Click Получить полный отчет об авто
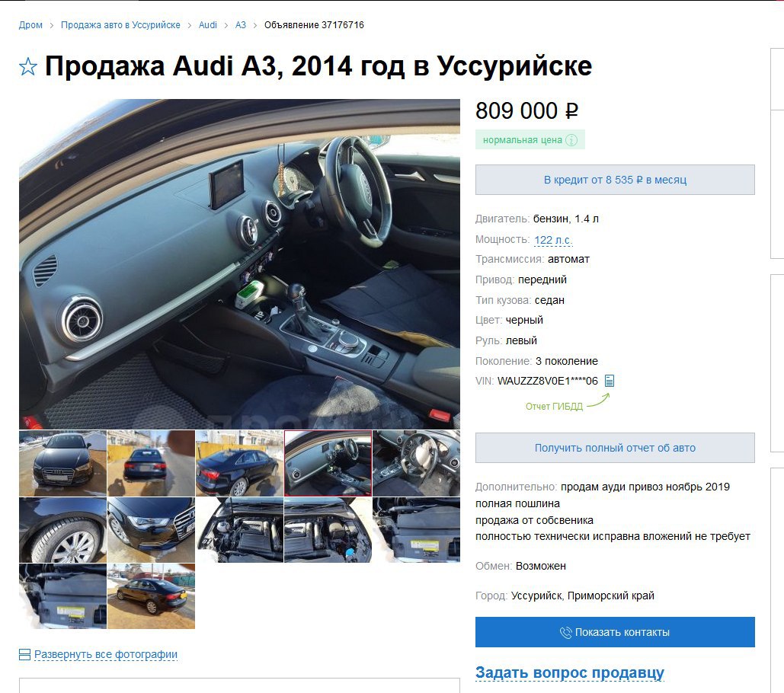 click(615, 448)
